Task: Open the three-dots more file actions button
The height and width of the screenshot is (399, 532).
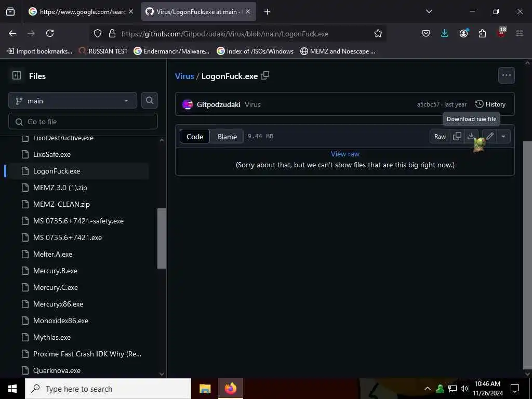Action: click(506, 75)
